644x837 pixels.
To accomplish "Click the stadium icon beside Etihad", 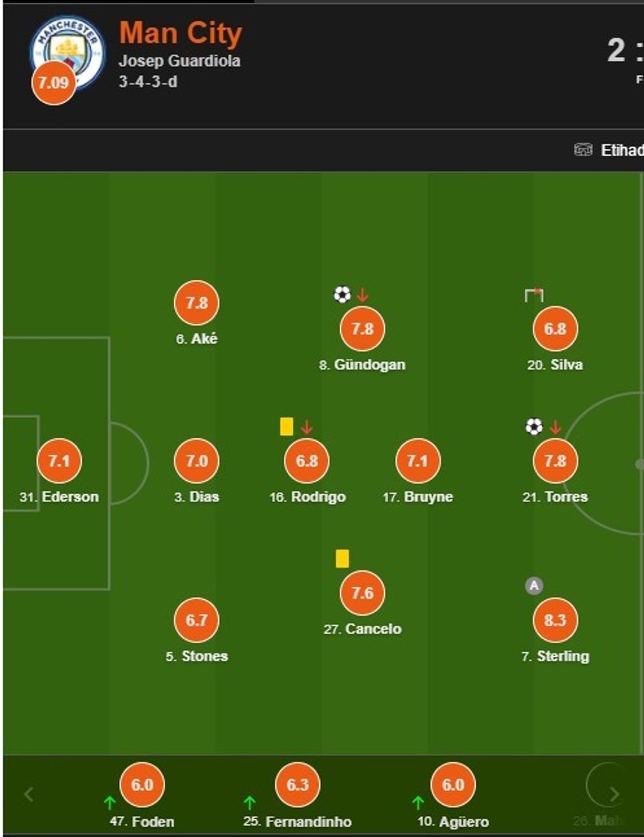I will [x=583, y=150].
